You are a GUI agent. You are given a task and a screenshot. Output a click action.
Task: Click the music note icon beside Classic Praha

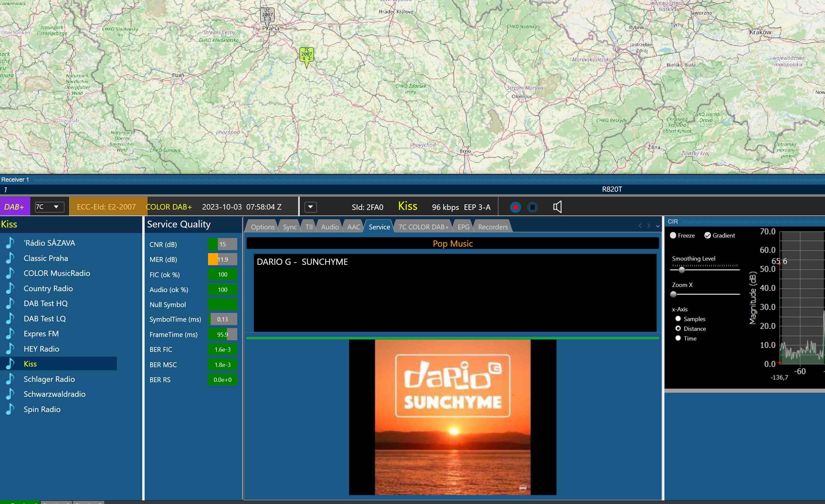point(10,258)
